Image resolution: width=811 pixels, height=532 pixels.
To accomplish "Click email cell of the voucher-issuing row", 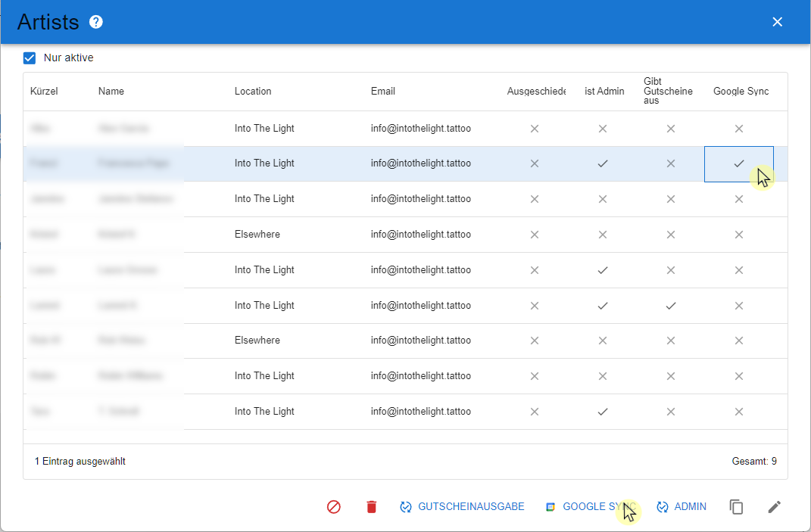I will coord(420,306).
